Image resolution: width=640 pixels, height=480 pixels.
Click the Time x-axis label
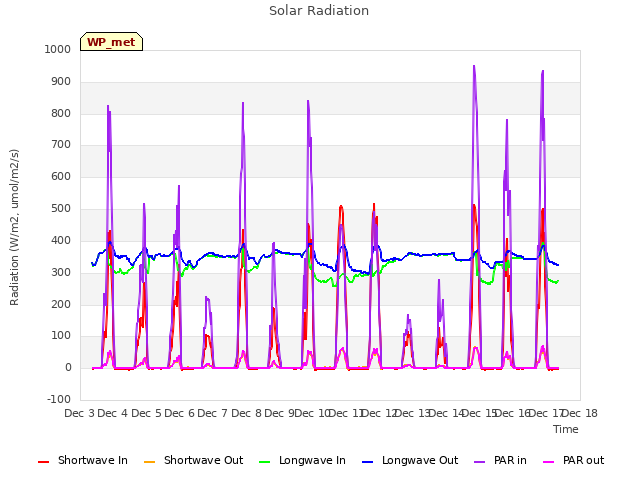coord(566,429)
